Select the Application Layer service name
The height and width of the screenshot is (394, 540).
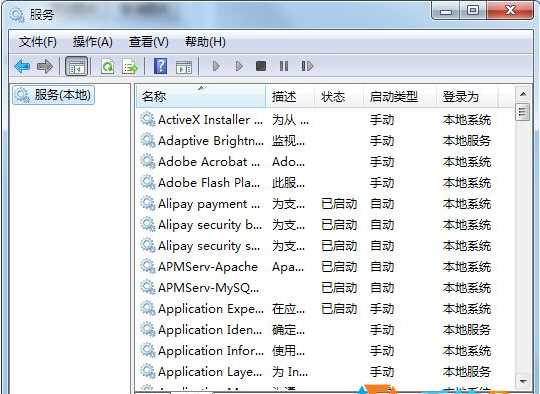(x=210, y=372)
